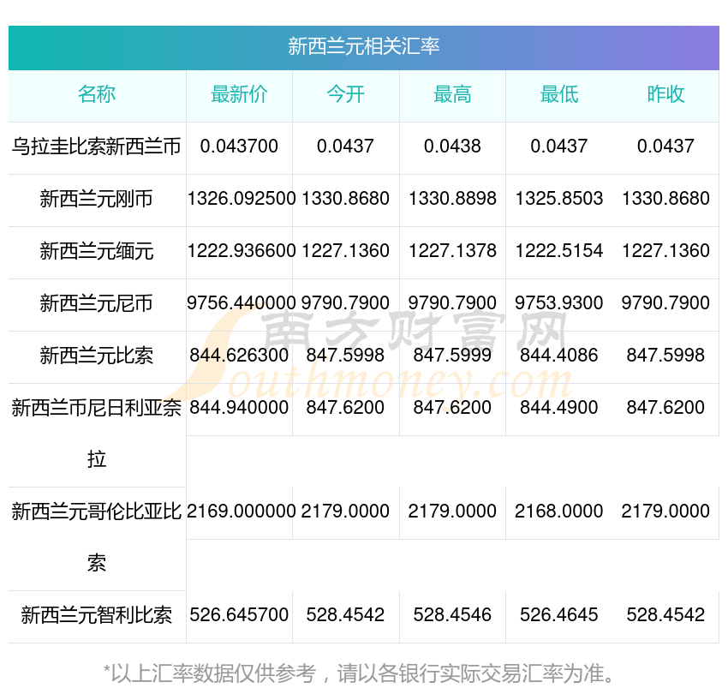Select the highest value 1227.1378

coord(452,251)
